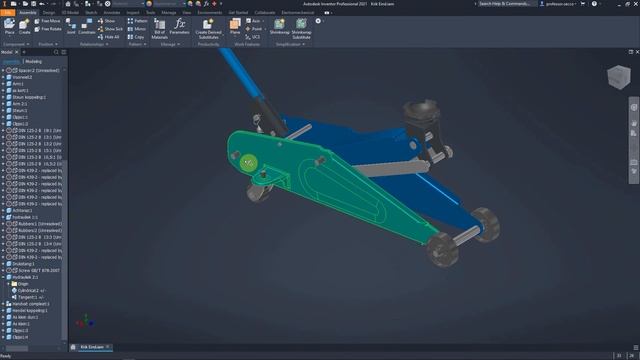Open the Model browser options menu icon
The height and width of the screenshot is (360, 640).
pyautogui.click(x=64, y=52)
